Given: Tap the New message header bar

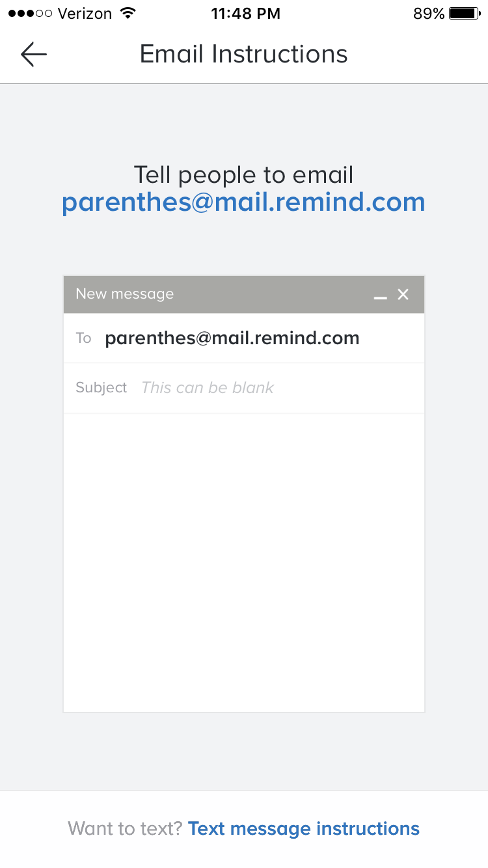Looking at the screenshot, I should pos(221,294).
